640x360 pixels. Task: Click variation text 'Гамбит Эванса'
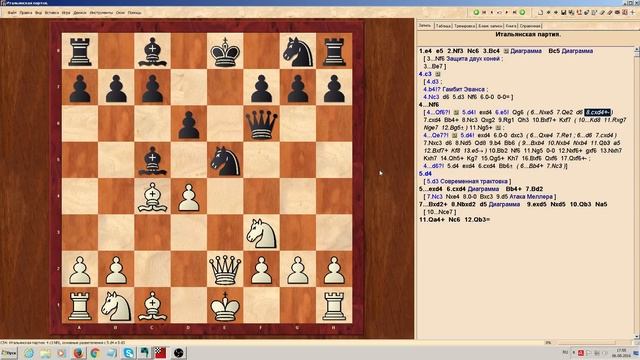click(463, 89)
